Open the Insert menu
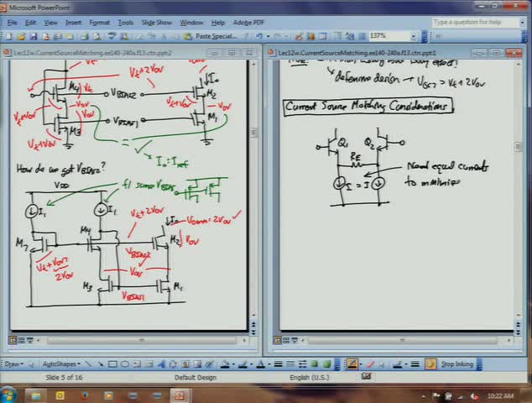Screen dimensions: 532x403 pos(73,23)
